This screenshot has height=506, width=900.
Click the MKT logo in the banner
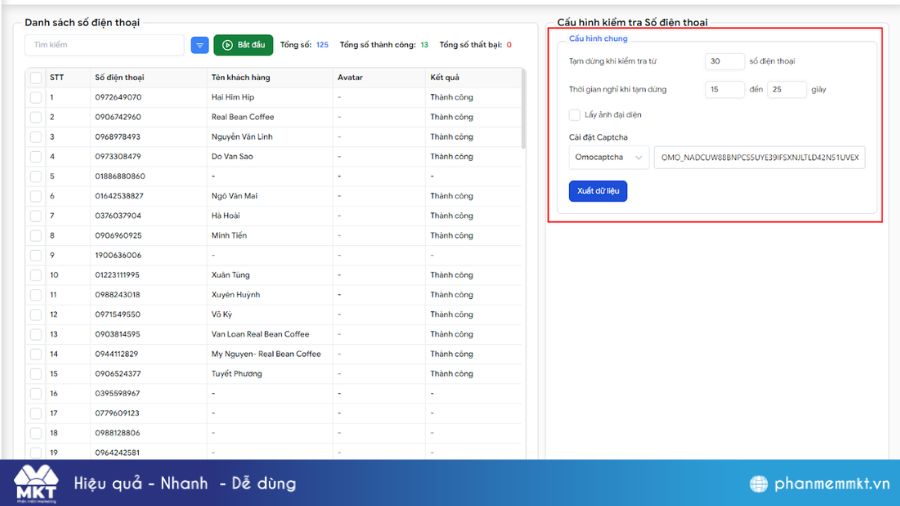[35, 483]
